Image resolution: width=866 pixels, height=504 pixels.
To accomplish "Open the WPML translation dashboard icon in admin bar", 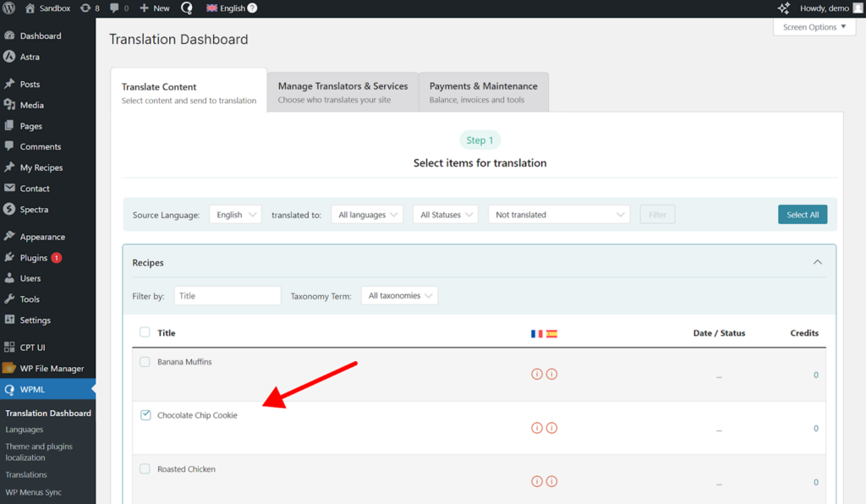I will tap(186, 8).
